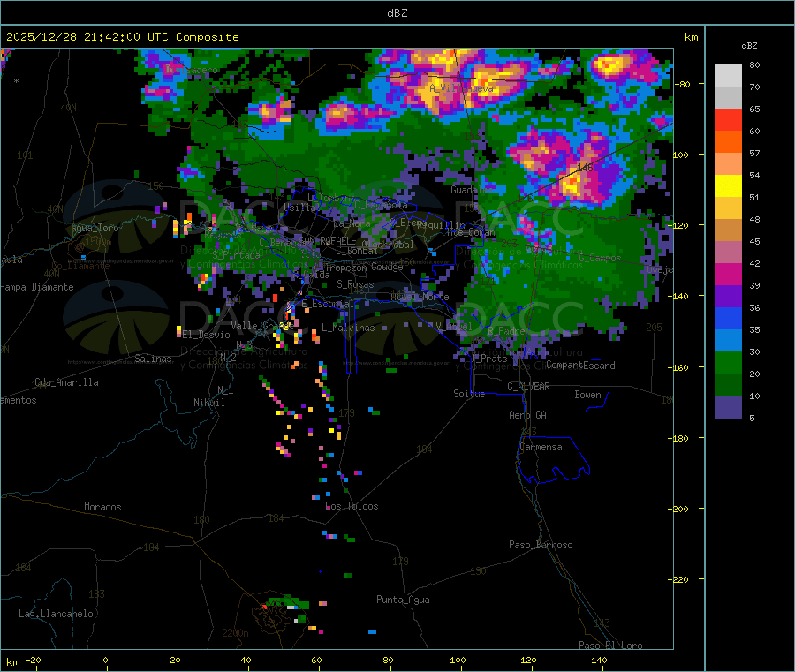The width and height of the screenshot is (795, 672).
Task: Click the 'Paso_El_Loro' label
Action: click(610, 646)
